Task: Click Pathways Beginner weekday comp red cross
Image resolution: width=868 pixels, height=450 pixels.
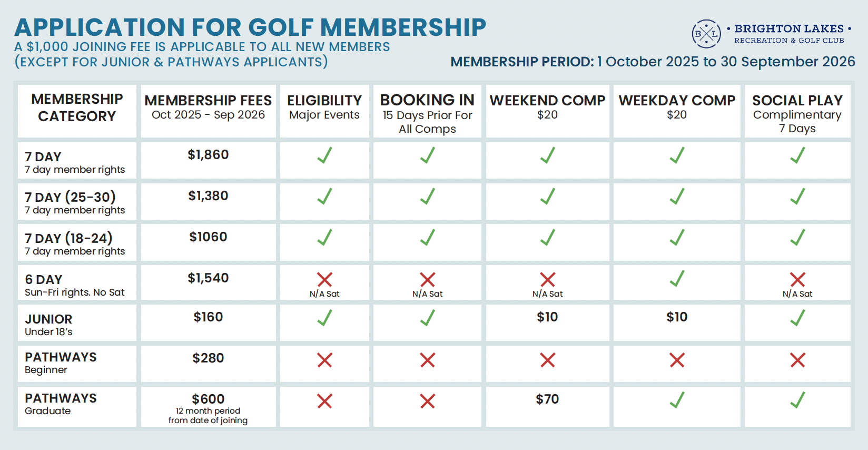Action: pyautogui.click(x=677, y=360)
